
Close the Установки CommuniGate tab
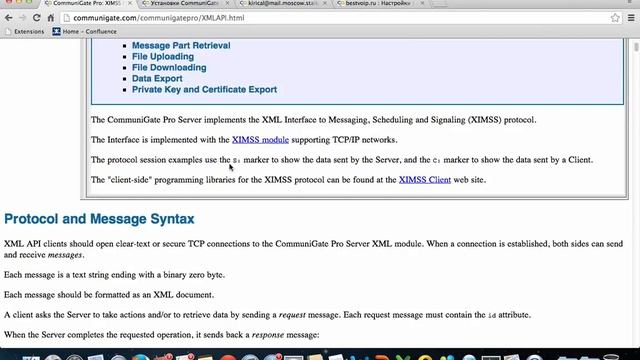tap(227, 3)
